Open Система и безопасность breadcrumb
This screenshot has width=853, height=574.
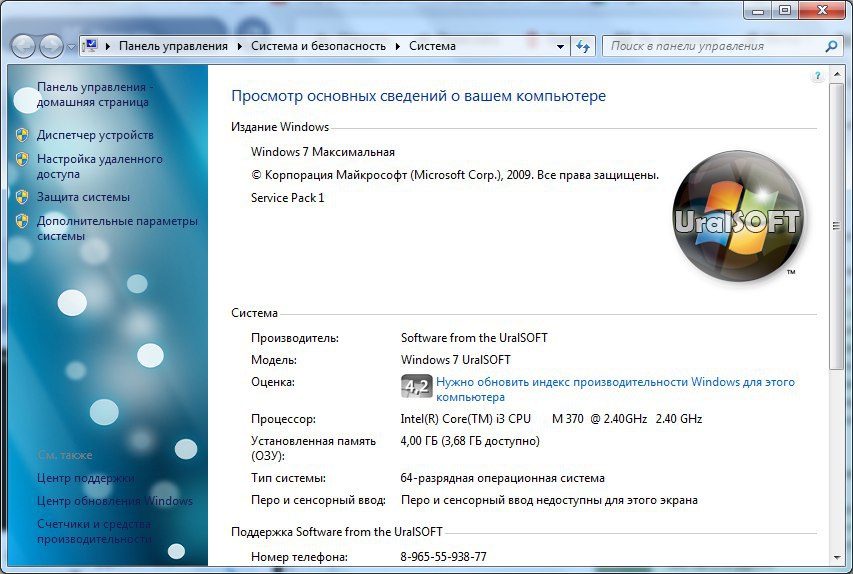click(x=318, y=46)
